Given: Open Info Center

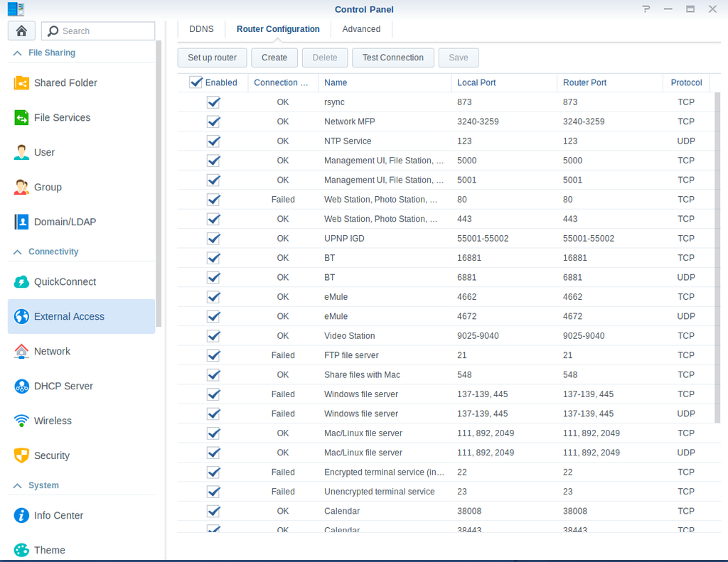Looking at the screenshot, I should tap(81, 516).
